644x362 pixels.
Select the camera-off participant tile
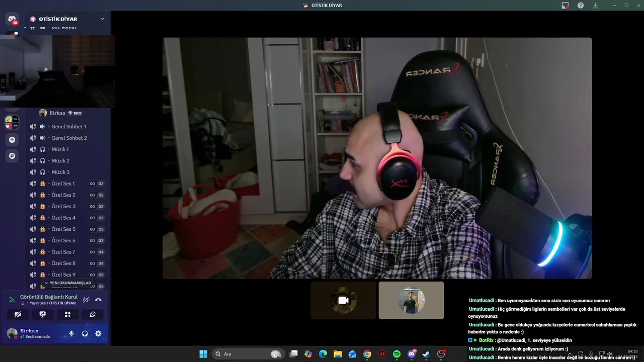coord(343,300)
